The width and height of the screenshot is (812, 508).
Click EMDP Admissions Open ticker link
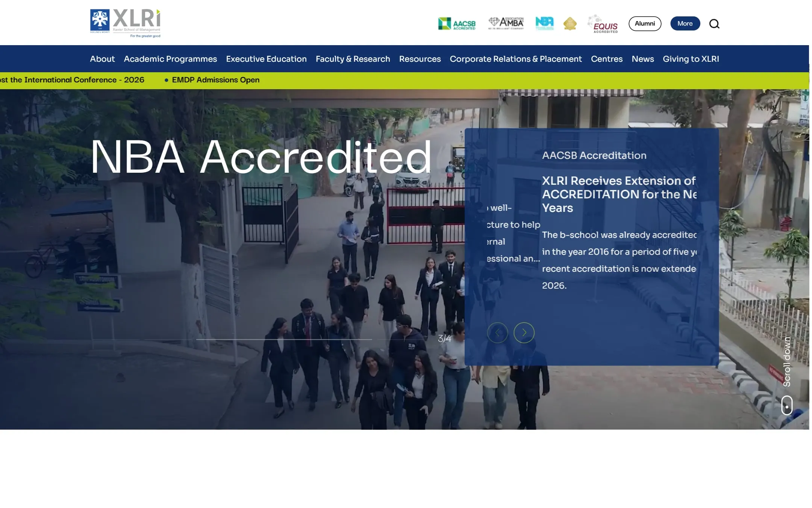coord(215,80)
